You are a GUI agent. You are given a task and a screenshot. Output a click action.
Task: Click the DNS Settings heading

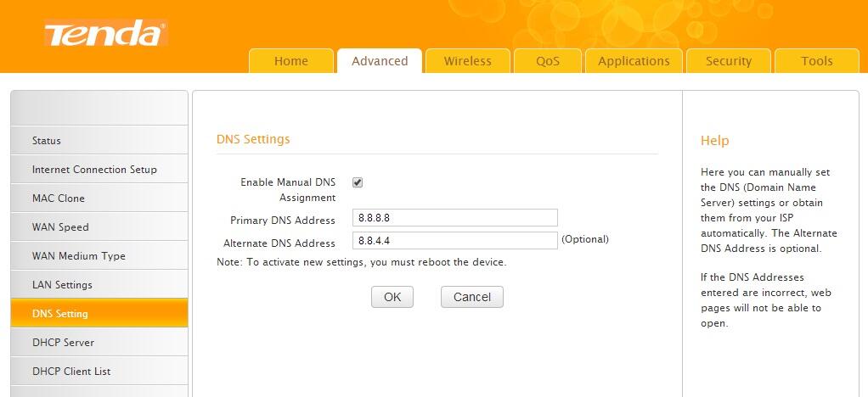pos(253,139)
